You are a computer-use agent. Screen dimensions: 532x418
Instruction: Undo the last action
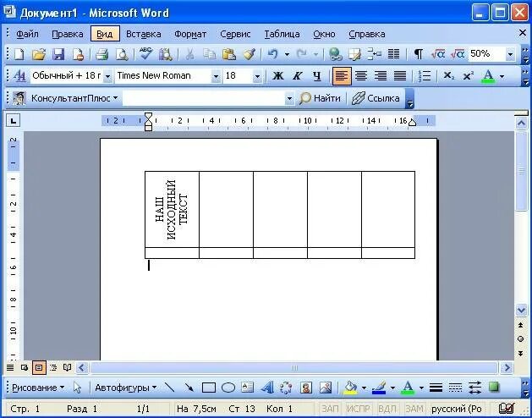[273, 54]
